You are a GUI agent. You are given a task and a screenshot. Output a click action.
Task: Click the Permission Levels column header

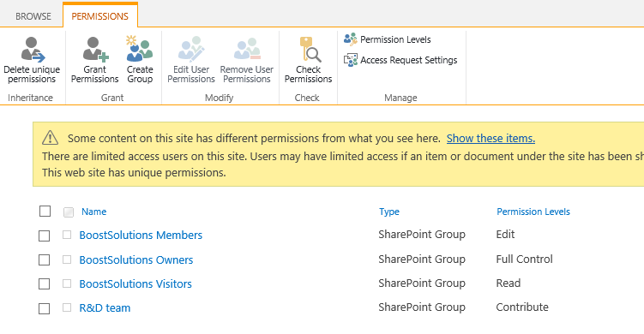(533, 212)
